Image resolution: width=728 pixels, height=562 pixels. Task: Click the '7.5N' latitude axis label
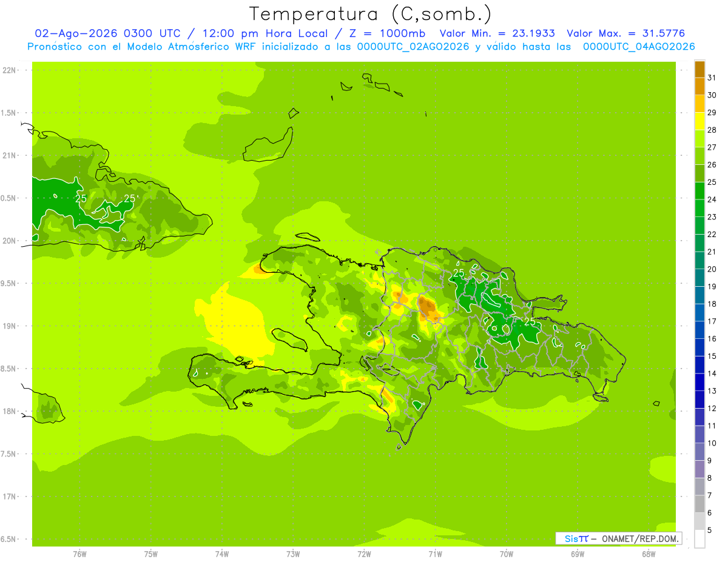8,454
